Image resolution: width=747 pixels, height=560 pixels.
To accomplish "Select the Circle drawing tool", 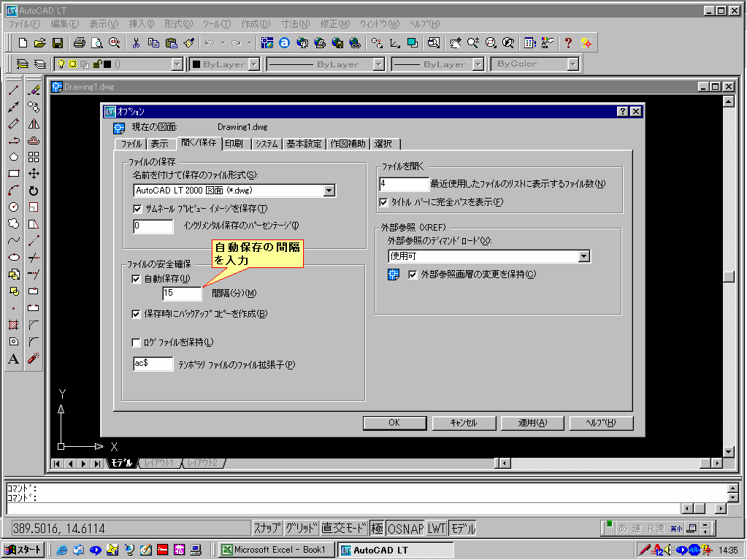I will tap(14, 207).
